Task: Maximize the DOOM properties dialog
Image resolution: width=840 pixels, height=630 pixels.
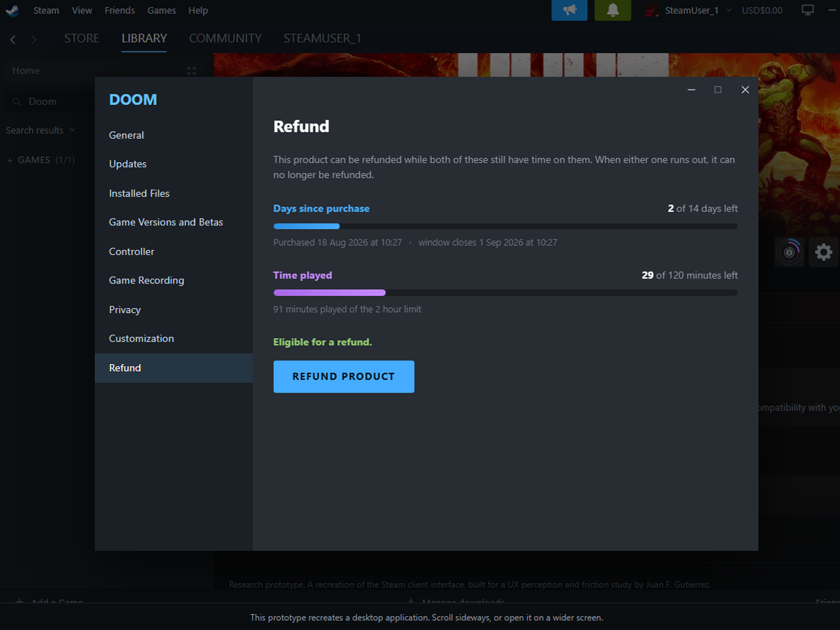Action: point(717,90)
